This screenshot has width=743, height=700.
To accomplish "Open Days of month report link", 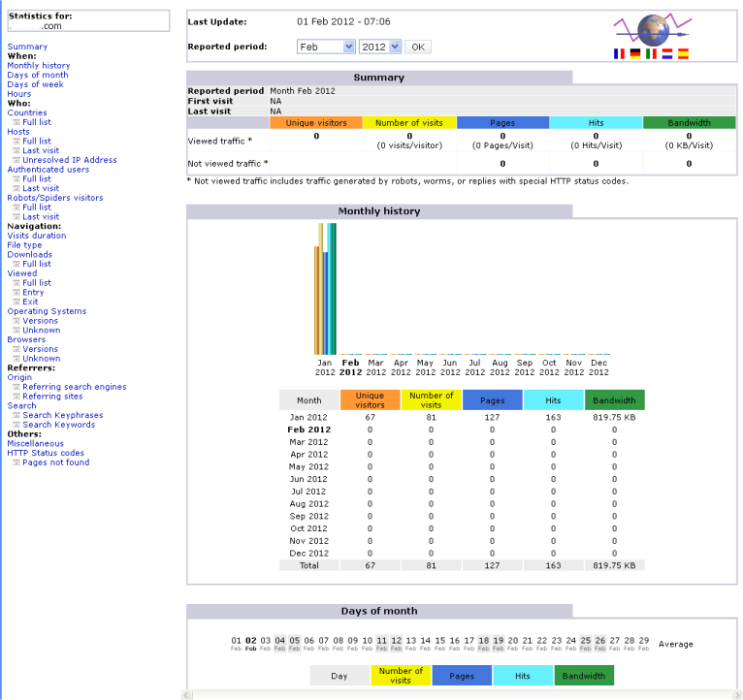I will 38,75.
